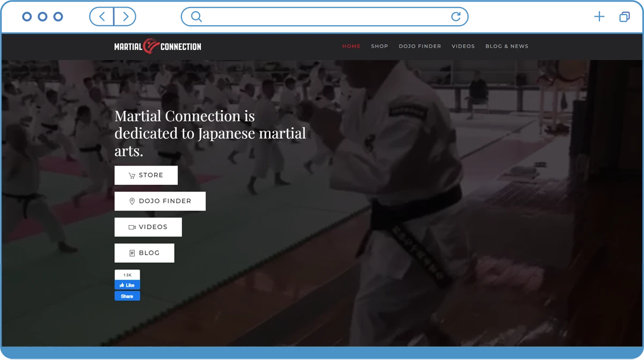Open Dojo Finder from top navigation
The width and height of the screenshot is (644, 360).
pos(420,46)
